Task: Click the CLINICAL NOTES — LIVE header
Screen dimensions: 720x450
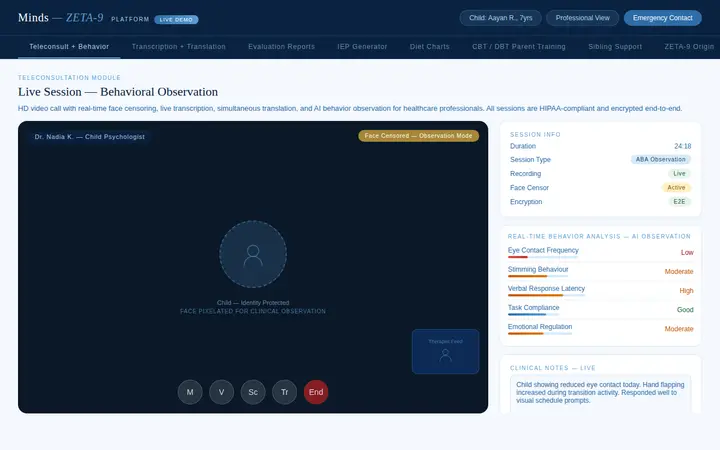Action: (552, 368)
